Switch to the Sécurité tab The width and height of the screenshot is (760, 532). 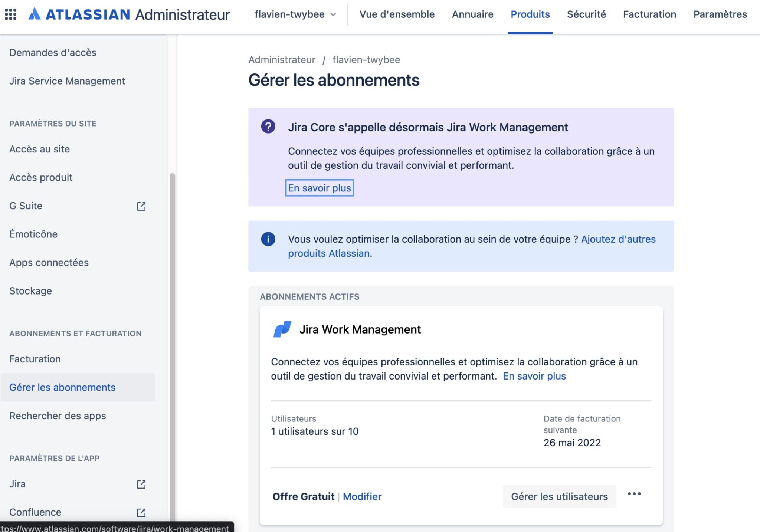click(x=586, y=14)
